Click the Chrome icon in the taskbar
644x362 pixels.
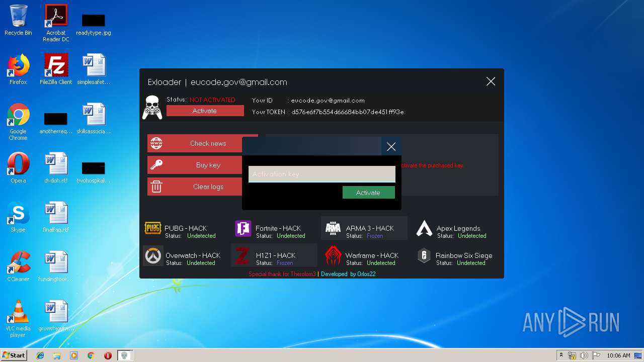click(91, 355)
